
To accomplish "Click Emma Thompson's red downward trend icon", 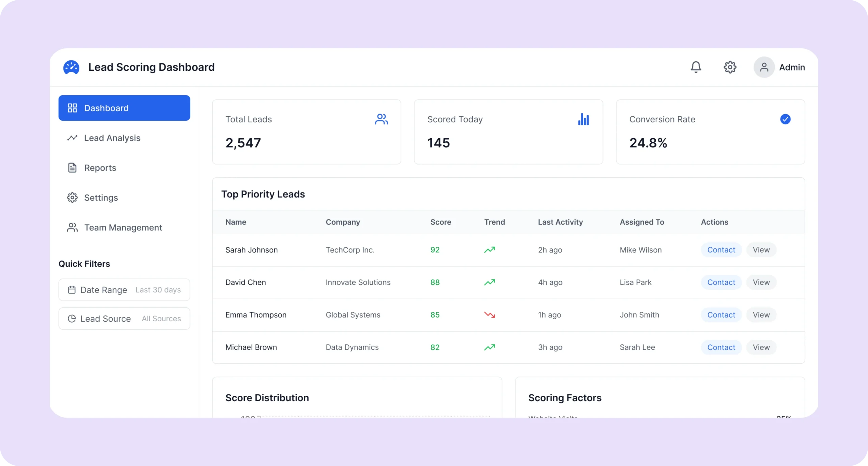I will [489, 315].
